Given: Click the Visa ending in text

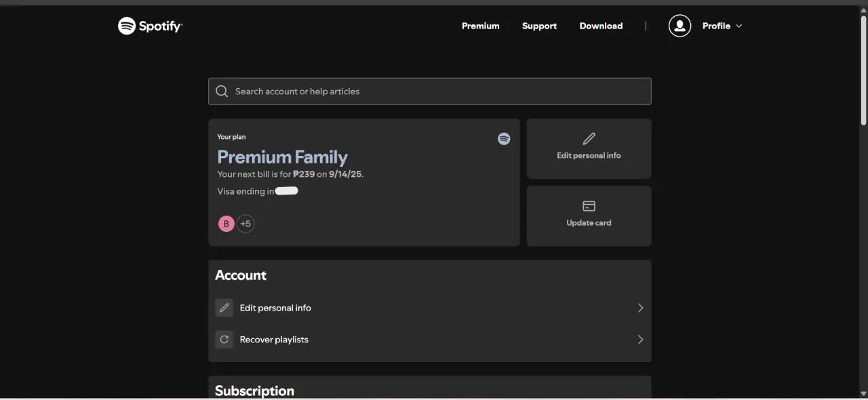Looking at the screenshot, I should point(245,191).
